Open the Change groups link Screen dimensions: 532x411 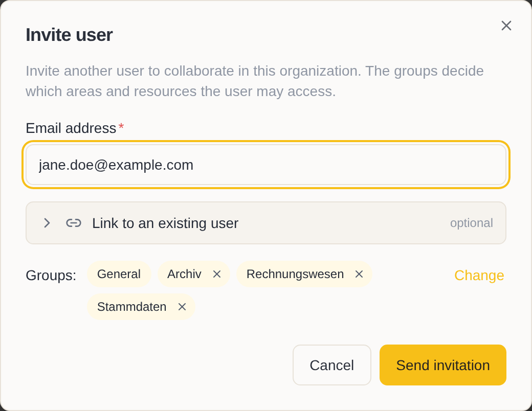479,276
